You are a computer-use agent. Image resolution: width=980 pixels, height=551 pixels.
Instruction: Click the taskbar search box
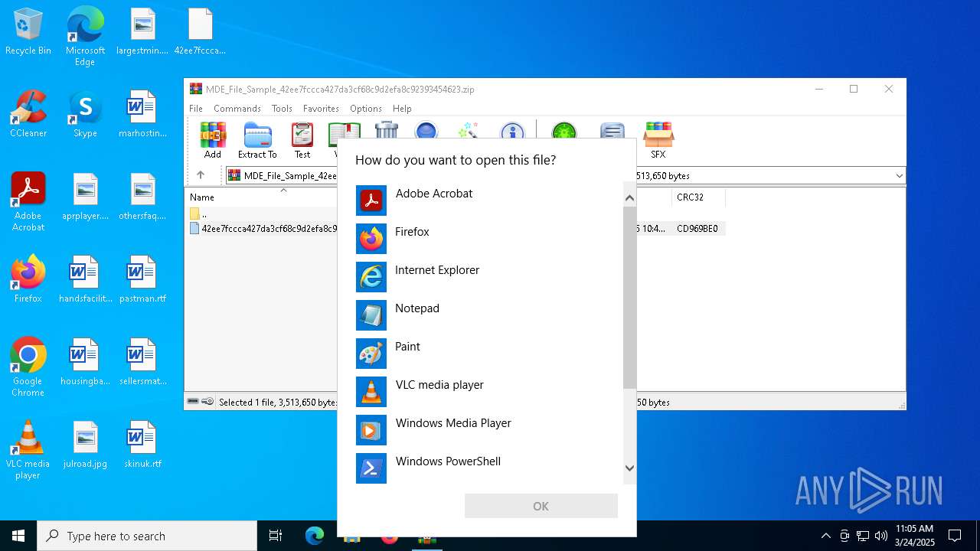point(147,536)
